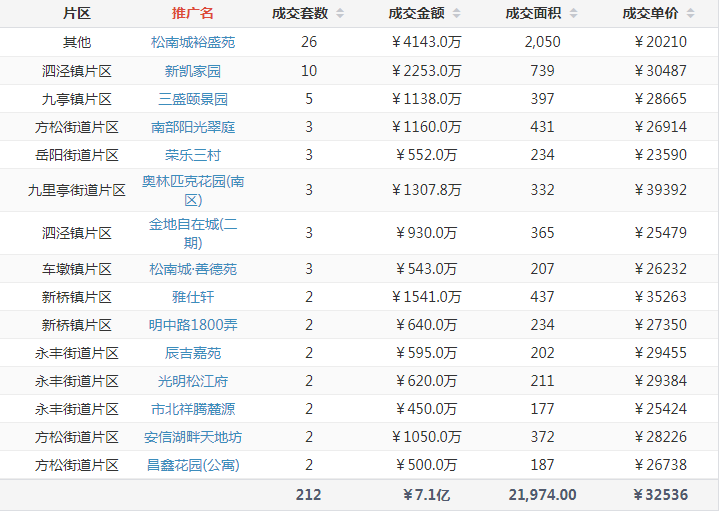Screen dimensions: 719x513
Task: Click the 推广名 column header
Action: click(x=193, y=13)
